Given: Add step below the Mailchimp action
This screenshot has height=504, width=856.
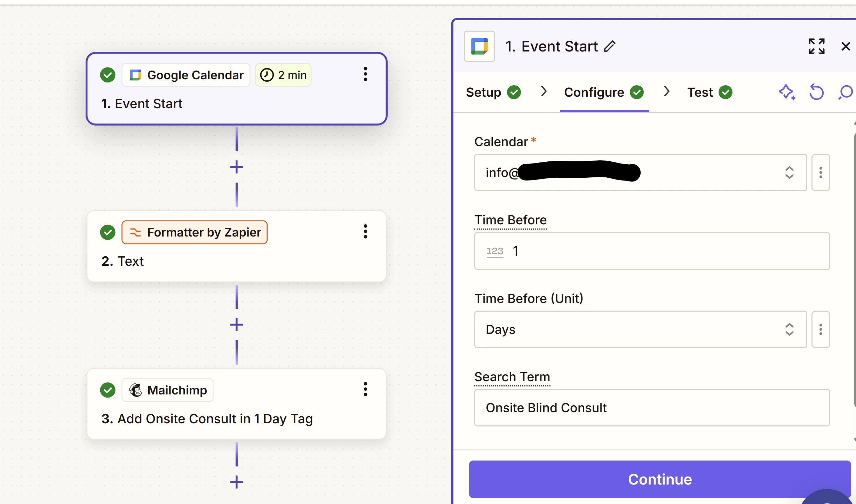Looking at the screenshot, I should 237,482.
